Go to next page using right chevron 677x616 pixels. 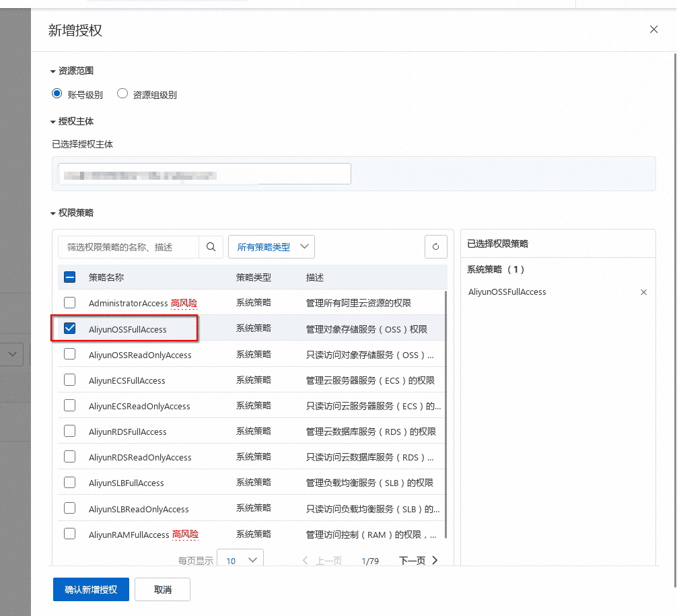435,560
